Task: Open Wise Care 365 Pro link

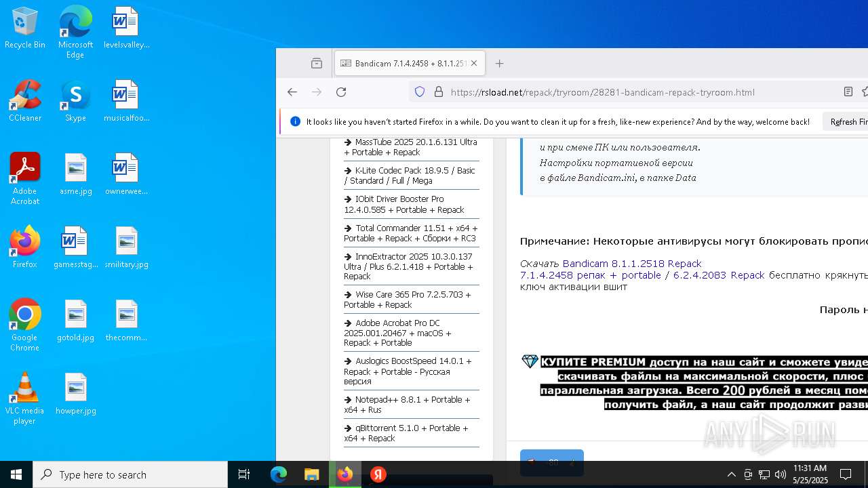Action: point(408,300)
